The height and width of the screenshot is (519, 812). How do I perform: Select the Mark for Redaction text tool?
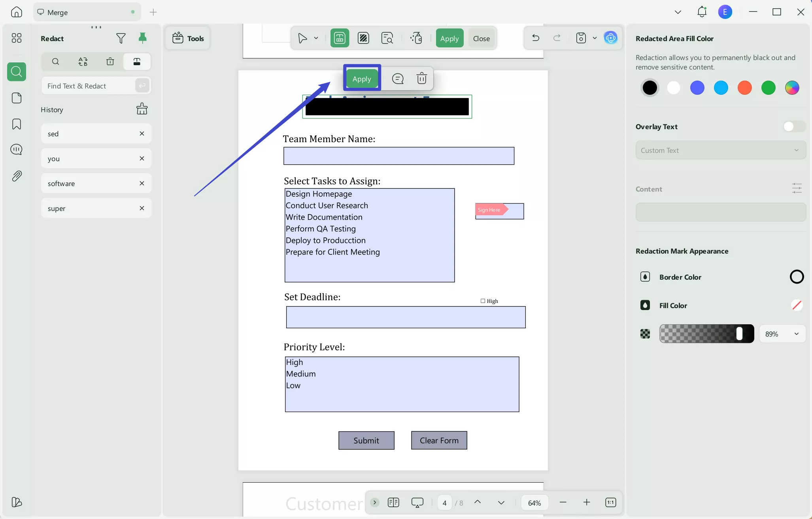tap(340, 38)
